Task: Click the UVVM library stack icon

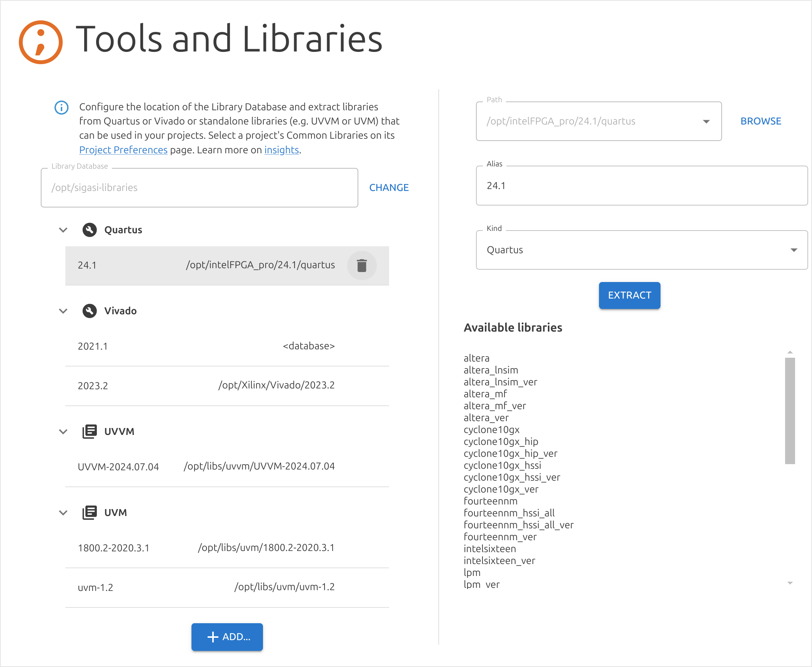Action: (x=90, y=431)
